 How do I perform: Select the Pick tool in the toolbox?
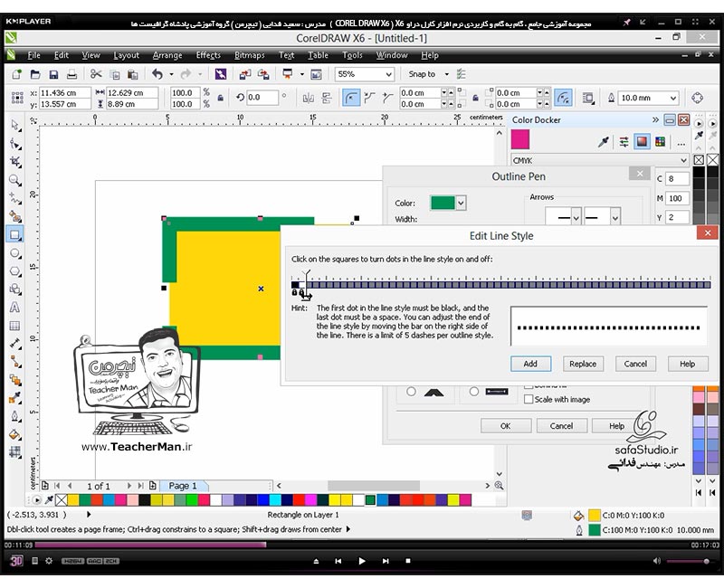click(x=15, y=126)
